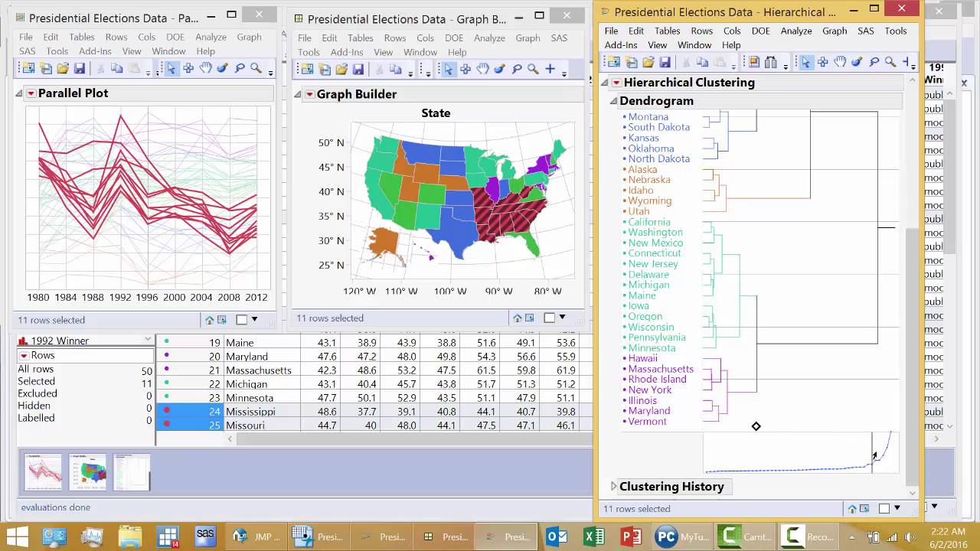
Task: Open Graph Builder red triangle menu
Action: coord(310,94)
